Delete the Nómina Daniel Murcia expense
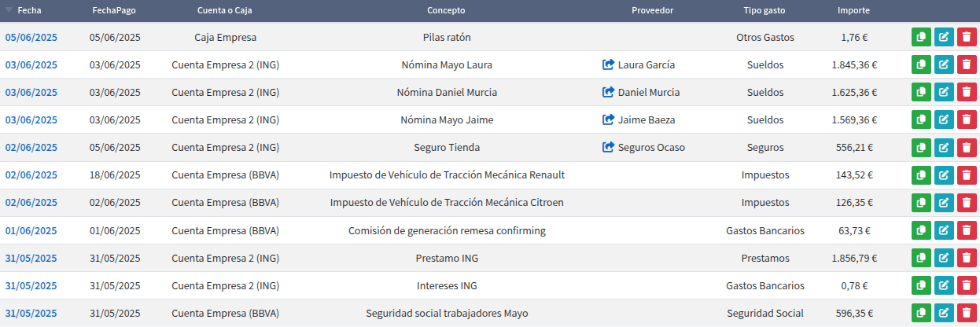 [967, 93]
